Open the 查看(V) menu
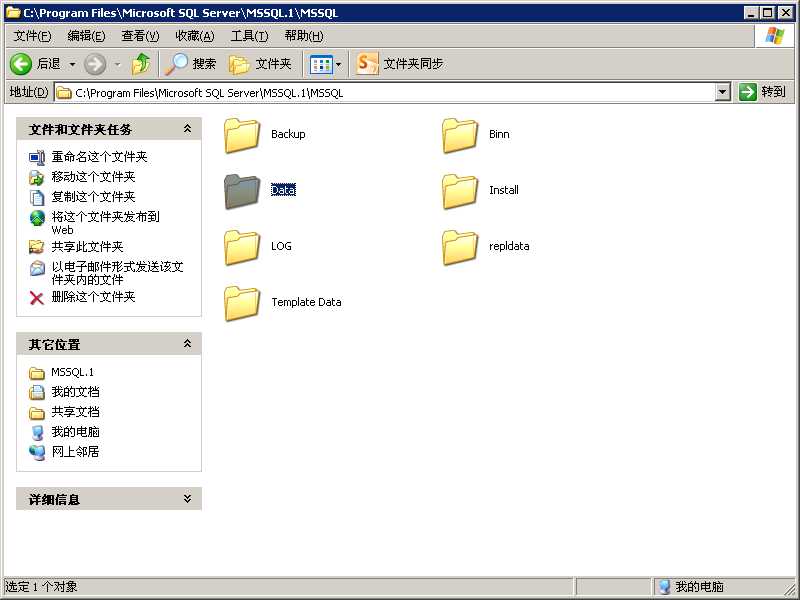 140,36
